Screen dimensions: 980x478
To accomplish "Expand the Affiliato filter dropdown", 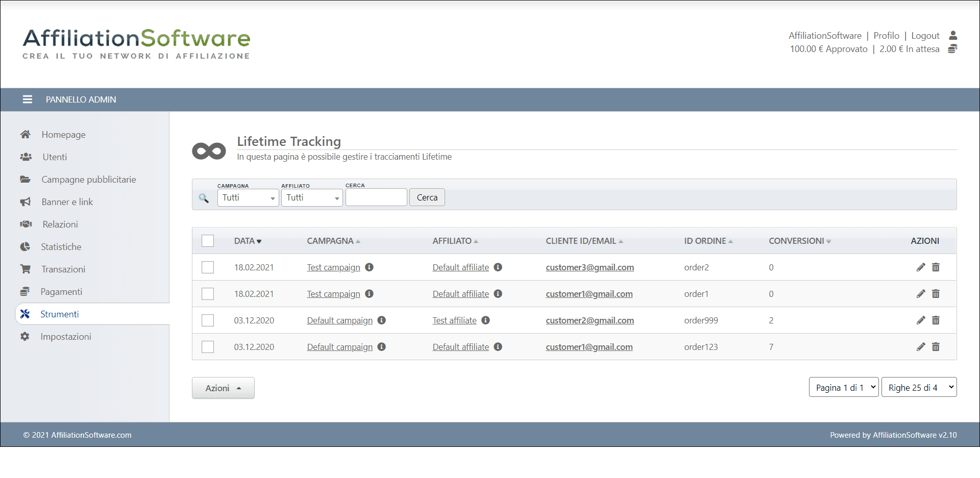I will click(312, 198).
